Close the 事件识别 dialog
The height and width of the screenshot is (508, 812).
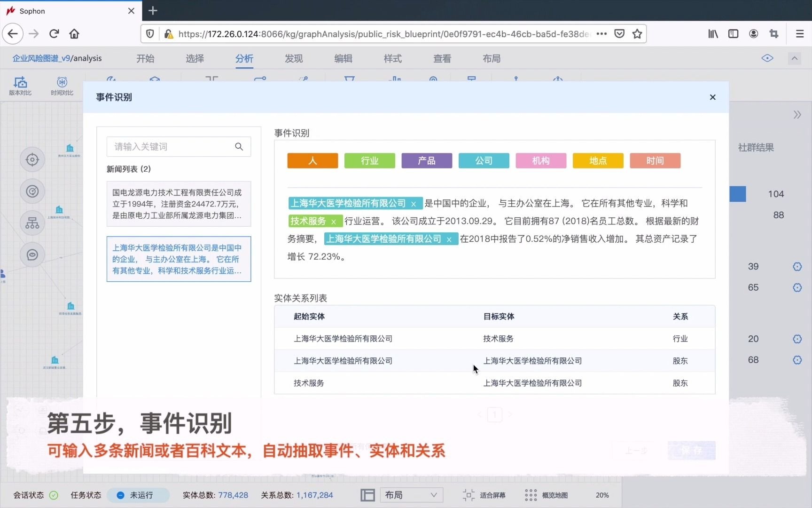(713, 97)
